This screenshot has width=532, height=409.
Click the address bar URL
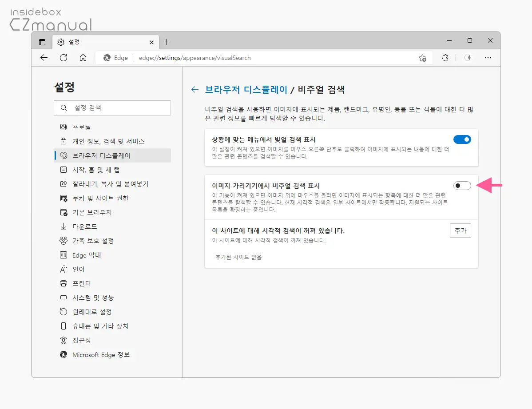coord(195,58)
